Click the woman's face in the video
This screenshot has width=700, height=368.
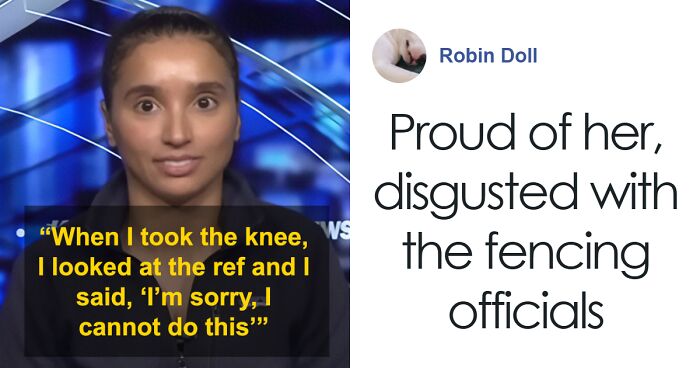(x=172, y=114)
